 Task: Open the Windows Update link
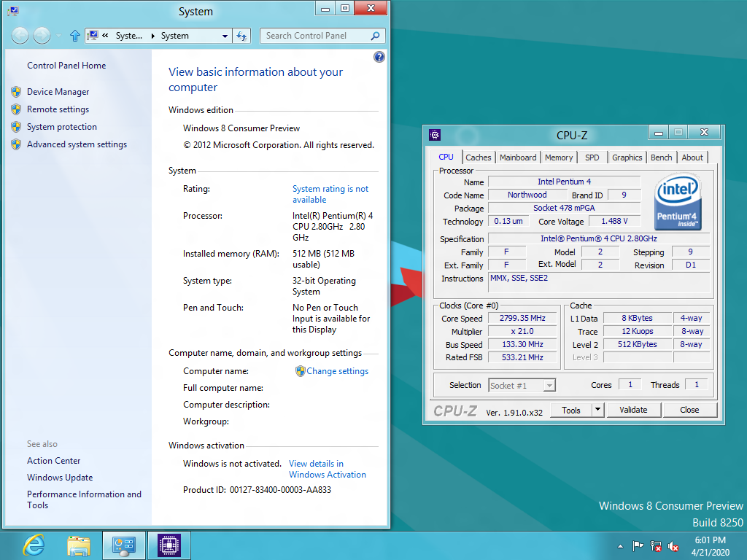(60, 478)
